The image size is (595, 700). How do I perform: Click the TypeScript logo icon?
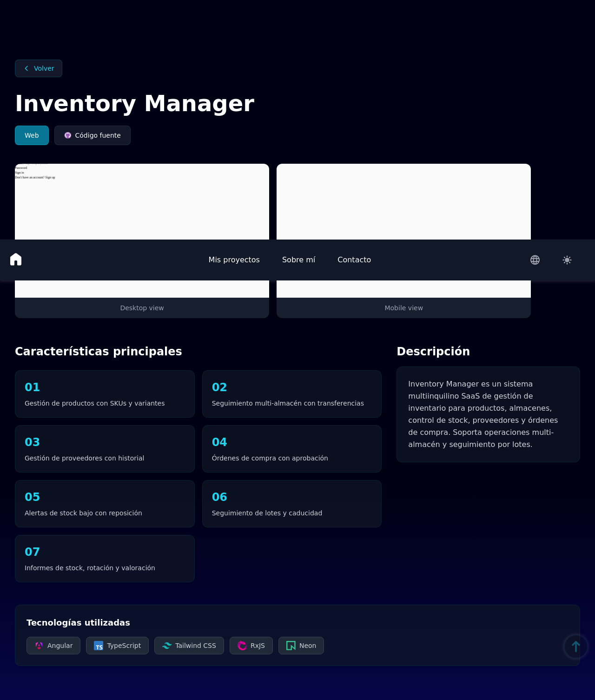point(99,646)
